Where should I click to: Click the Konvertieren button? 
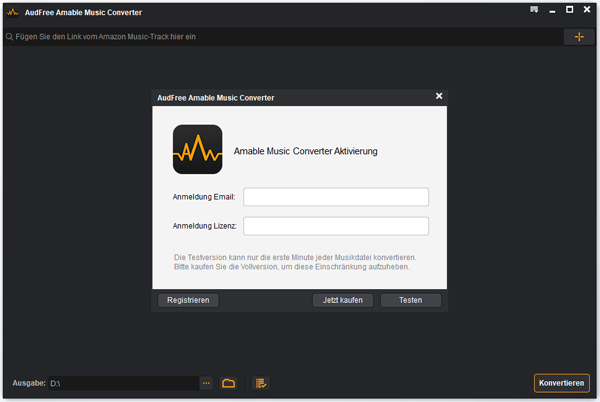561,383
